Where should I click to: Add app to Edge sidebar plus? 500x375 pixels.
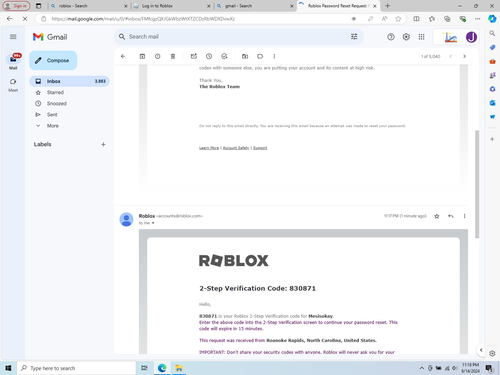492,139
